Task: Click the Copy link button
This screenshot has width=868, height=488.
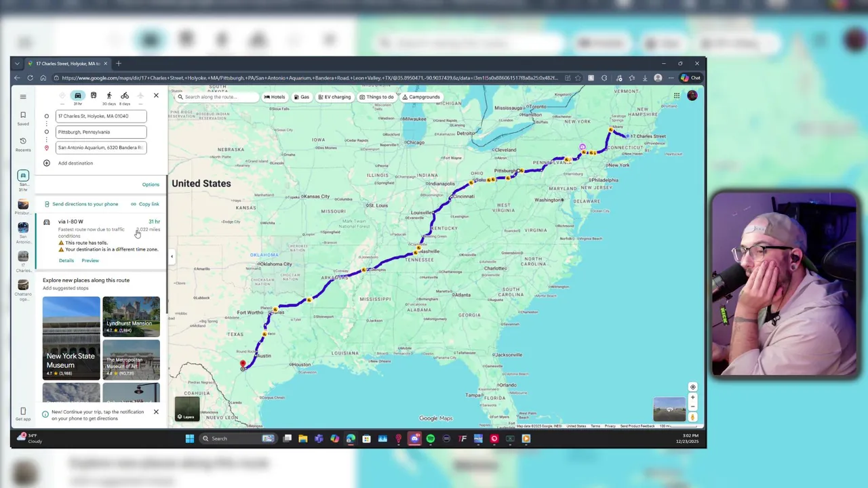Action: click(145, 204)
